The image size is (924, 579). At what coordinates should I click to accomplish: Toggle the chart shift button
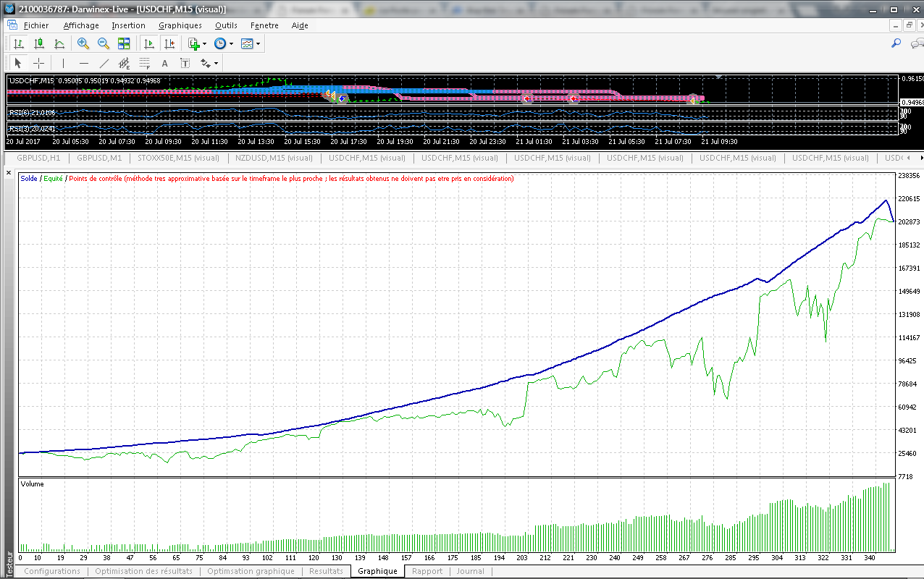coord(169,44)
